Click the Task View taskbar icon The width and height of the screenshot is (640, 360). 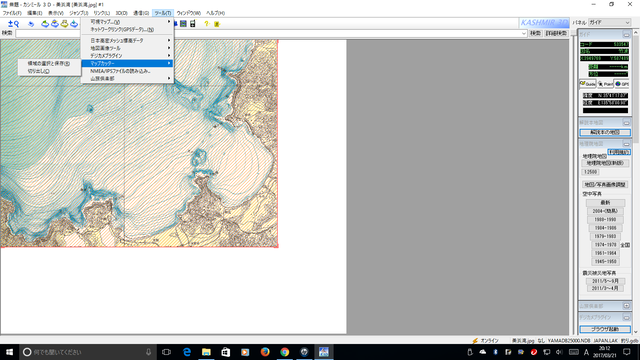pyautogui.click(x=167, y=352)
